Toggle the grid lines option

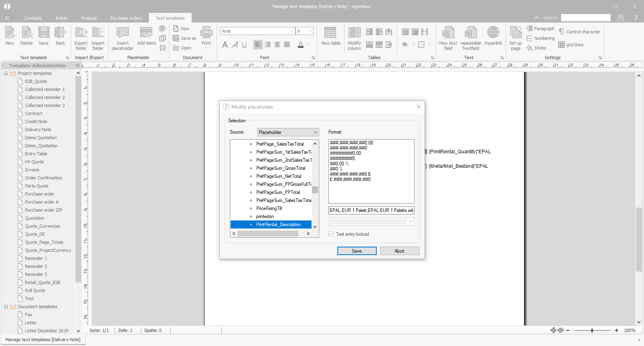point(561,45)
